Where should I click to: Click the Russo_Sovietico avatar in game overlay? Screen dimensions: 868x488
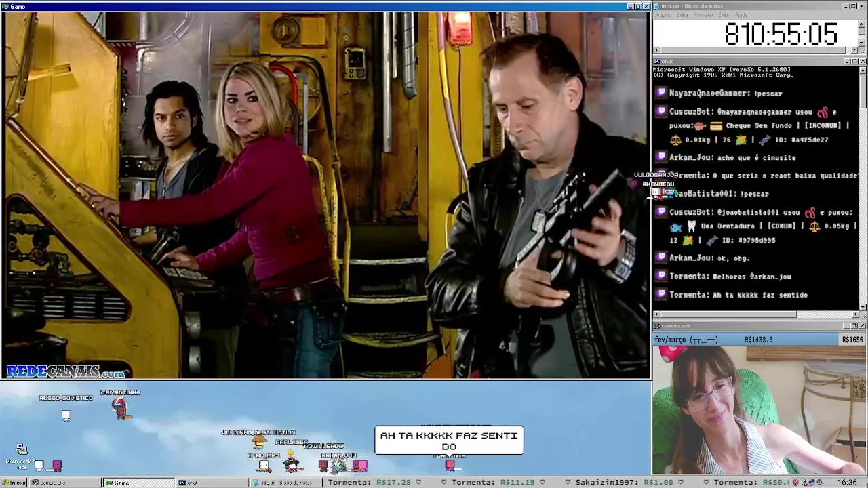click(x=66, y=415)
